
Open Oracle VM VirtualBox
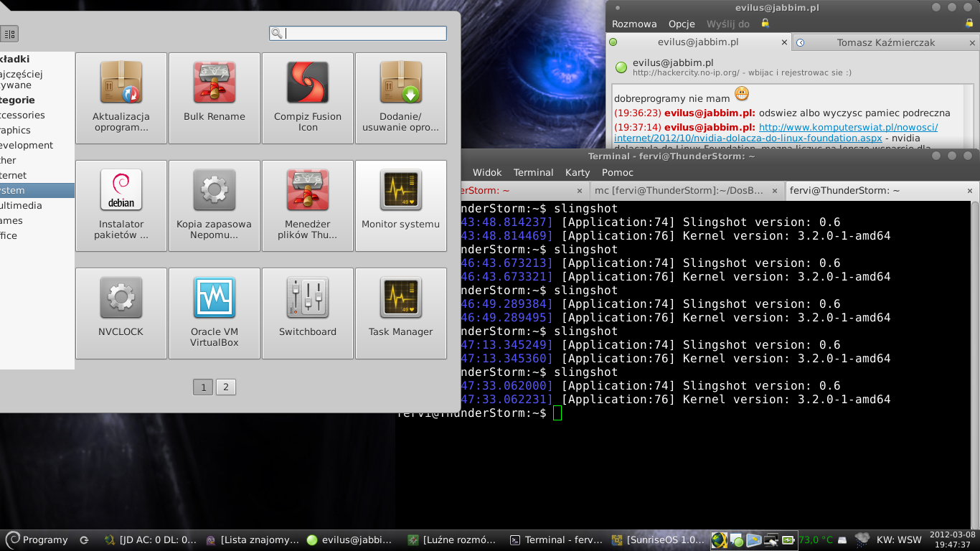214,313
